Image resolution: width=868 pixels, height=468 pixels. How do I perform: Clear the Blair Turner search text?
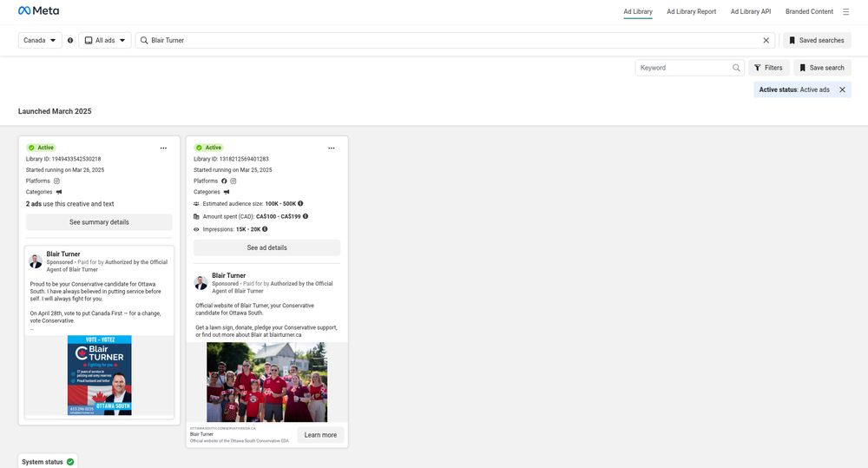766,41
